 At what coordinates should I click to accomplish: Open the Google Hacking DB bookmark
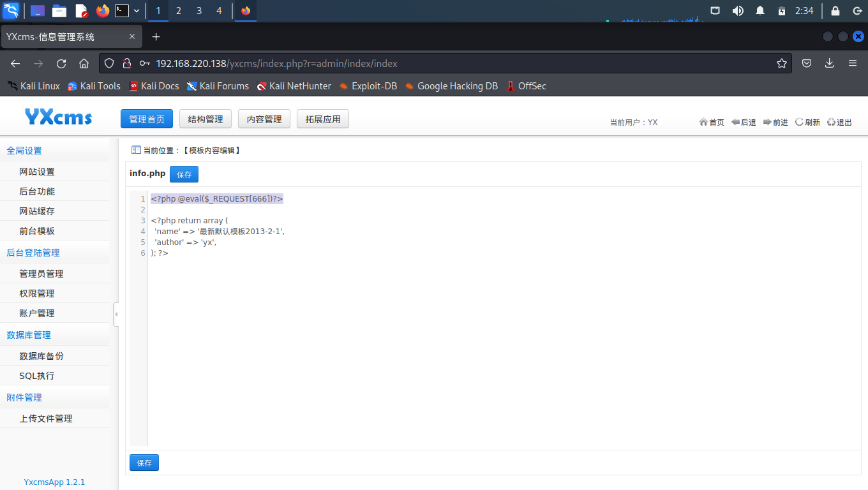coord(451,86)
